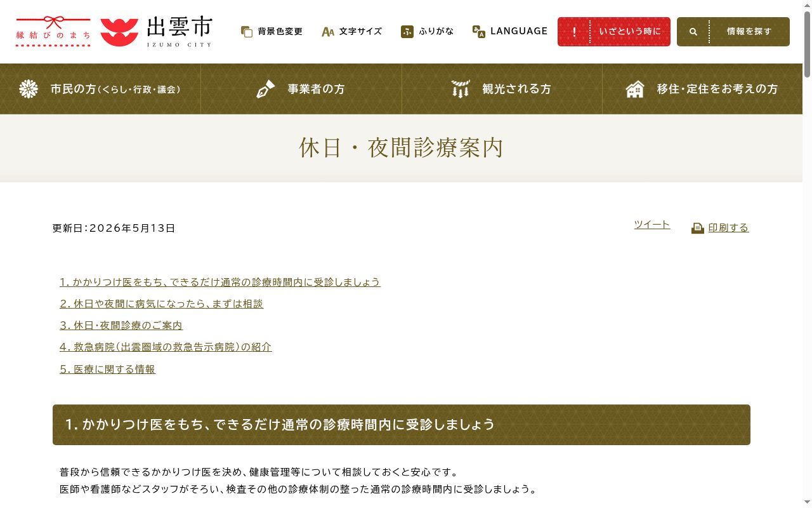Jump to section 1. かかりつけ医をもち
This screenshot has width=812, height=508.
[x=220, y=283]
